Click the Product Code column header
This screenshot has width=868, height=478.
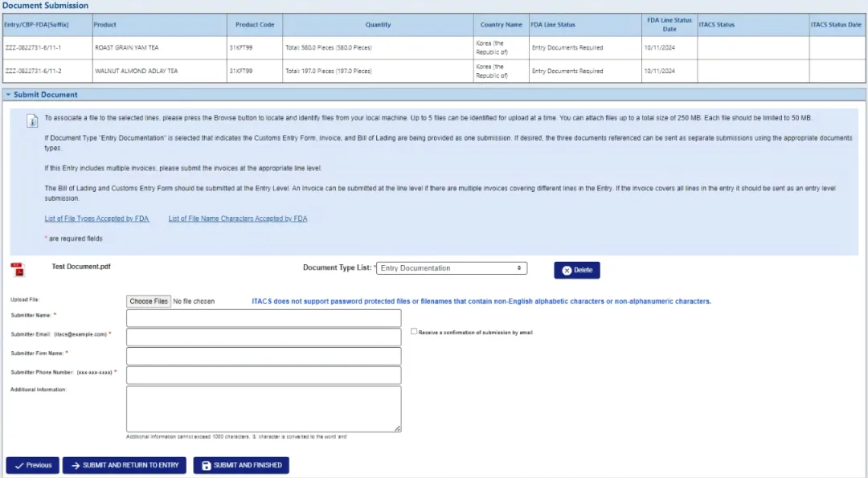pyautogui.click(x=255, y=25)
